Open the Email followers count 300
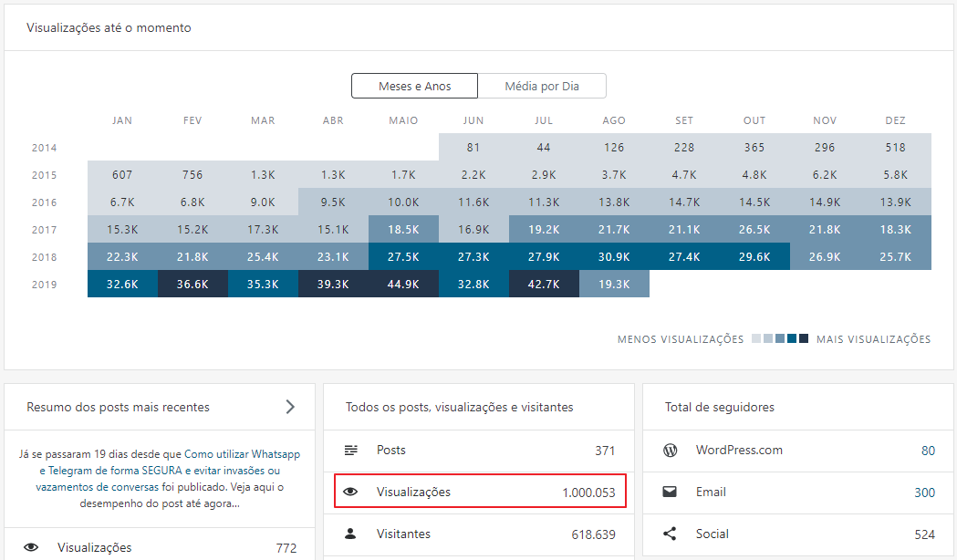This screenshot has height=560, width=957. pos(924,493)
